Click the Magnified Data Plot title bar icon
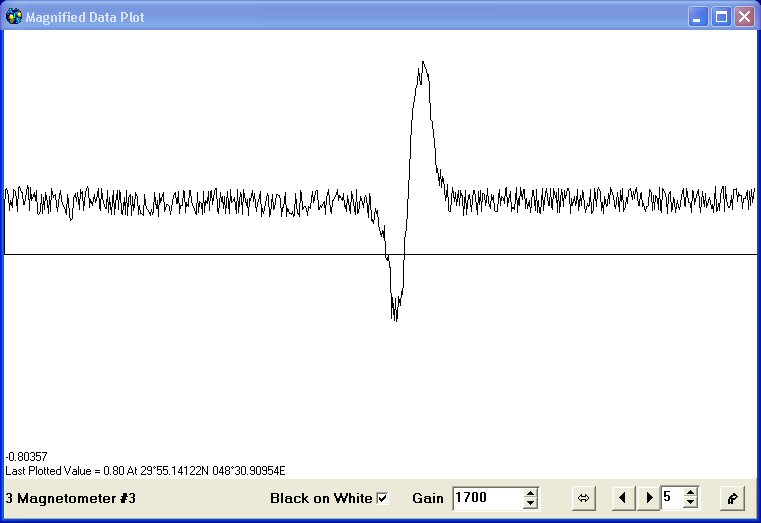The image size is (761, 523). (14, 17)
